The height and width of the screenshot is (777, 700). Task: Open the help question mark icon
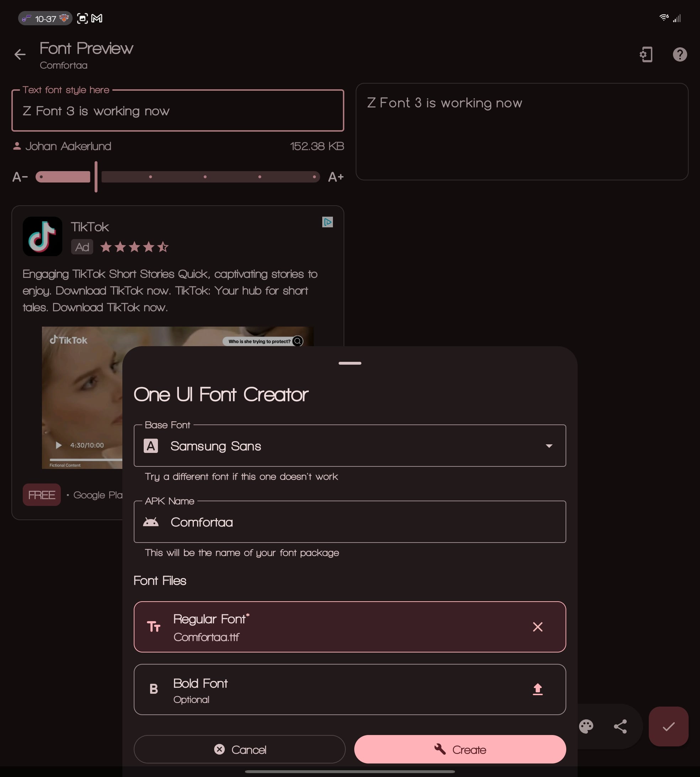(680, 54)
